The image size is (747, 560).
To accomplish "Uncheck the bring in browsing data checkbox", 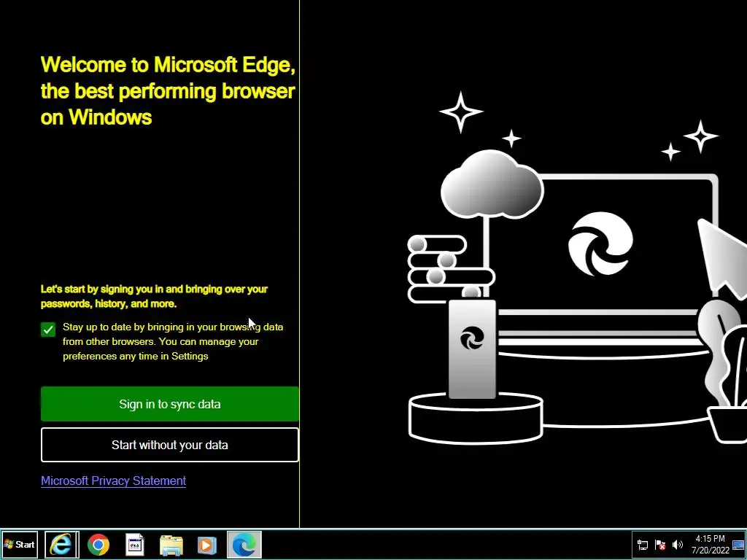I will 48,330.
